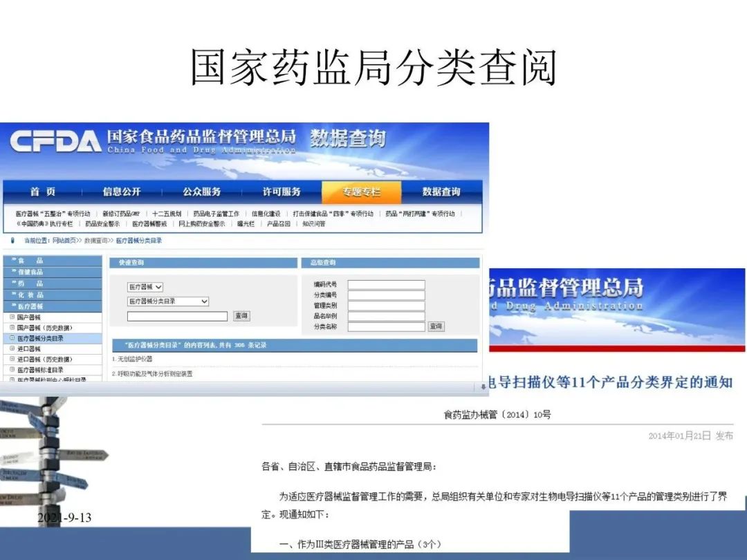This screenshot has width=747, height=560.
Task: Select the first sidebar tree item 国产器械
Action: (29, 317)
